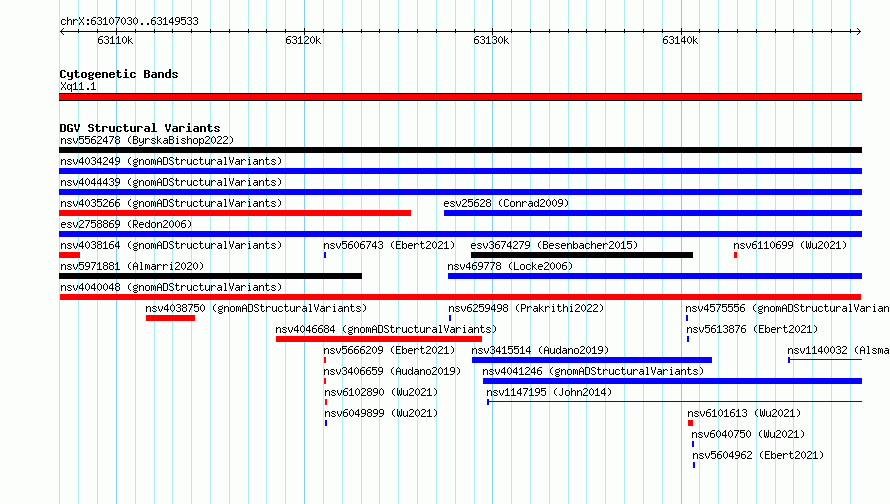Click nsv4575556 gnomAD variant label
Image resolution: width=890 pixels, height=504 pixels.
pyautogui.click(x=787, y=308)
